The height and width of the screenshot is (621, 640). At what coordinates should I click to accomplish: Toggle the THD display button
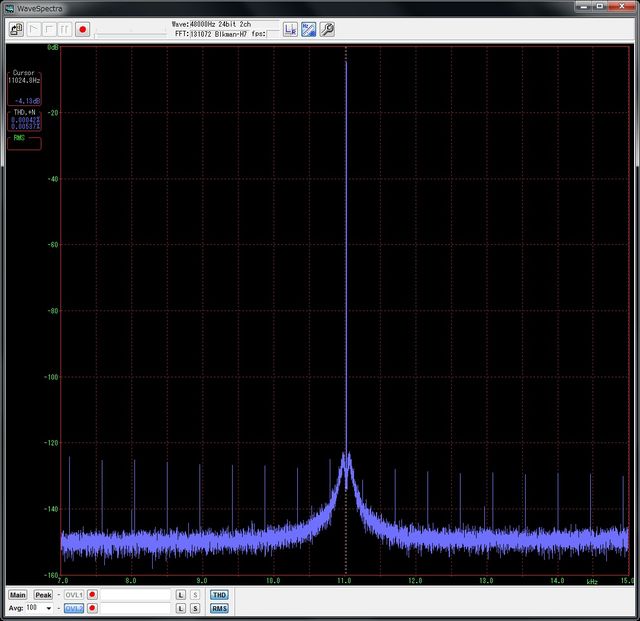pyautogui.click(x=218, y=595)
